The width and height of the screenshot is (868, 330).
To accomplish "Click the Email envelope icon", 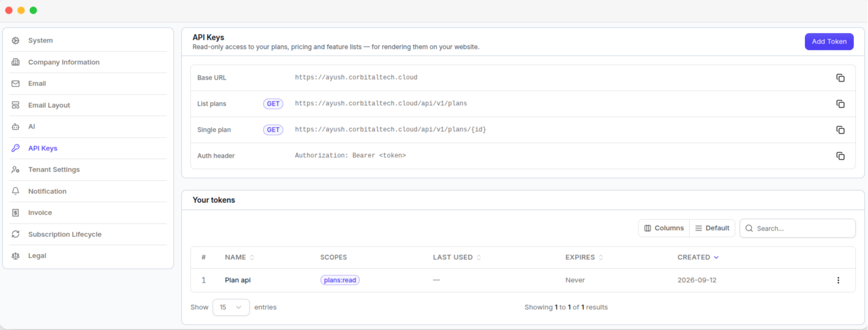I will 15,83.
